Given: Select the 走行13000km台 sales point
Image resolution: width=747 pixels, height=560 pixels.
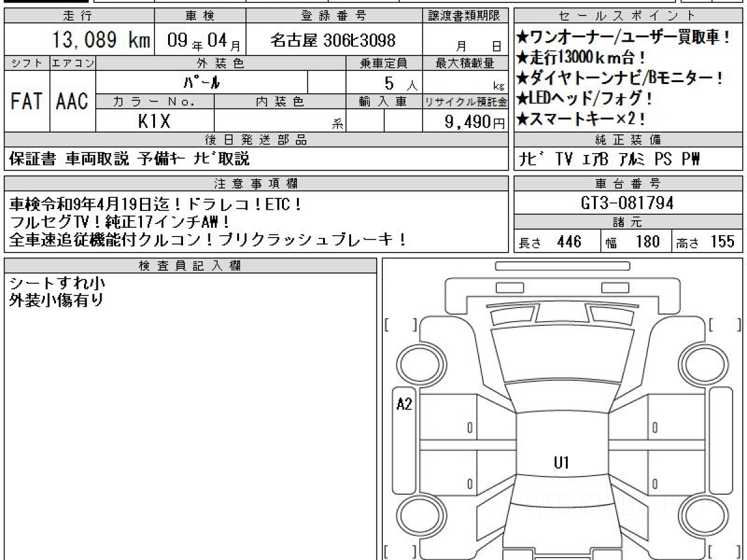Looking at the screenshot, I should tap(581, 58).
